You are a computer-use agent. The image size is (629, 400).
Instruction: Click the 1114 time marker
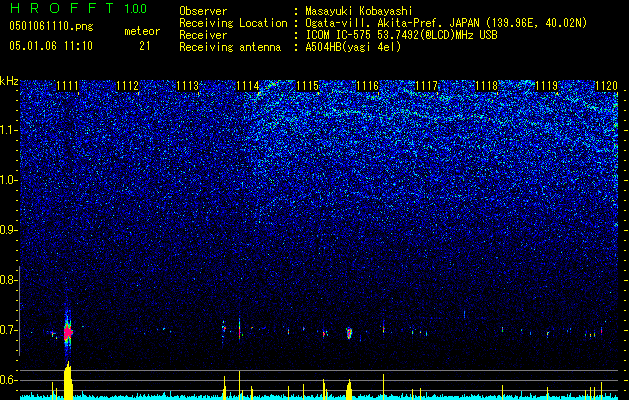click(x=248, y=86)
